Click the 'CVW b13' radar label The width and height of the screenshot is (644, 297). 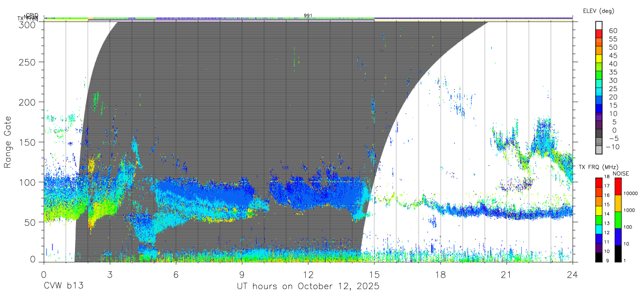[63, 286]
